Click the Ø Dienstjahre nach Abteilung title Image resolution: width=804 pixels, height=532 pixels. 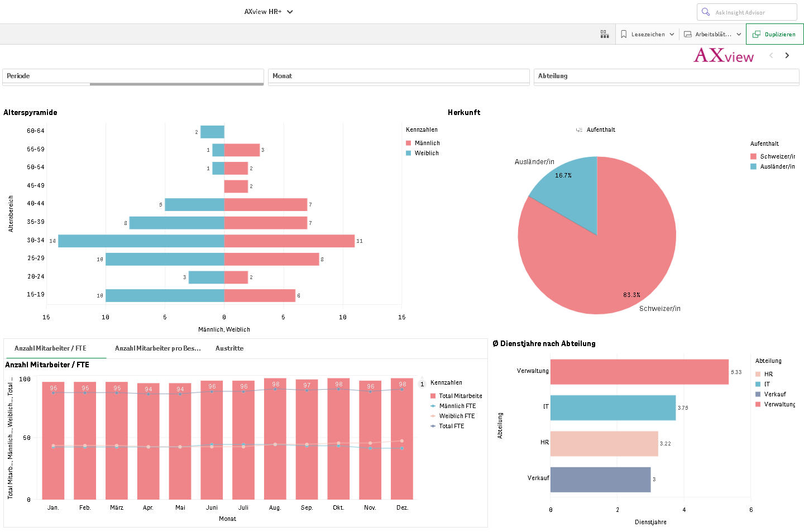click(x=544, y=344)
